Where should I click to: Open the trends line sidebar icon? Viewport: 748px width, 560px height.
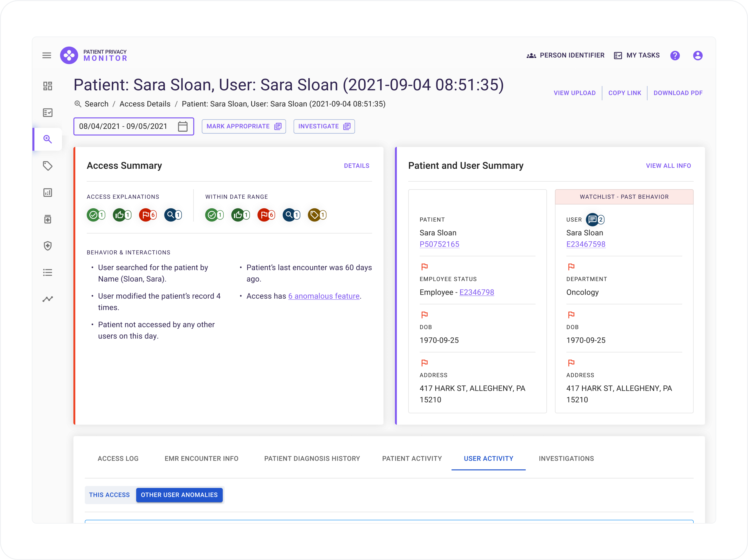tap(48, 299)
